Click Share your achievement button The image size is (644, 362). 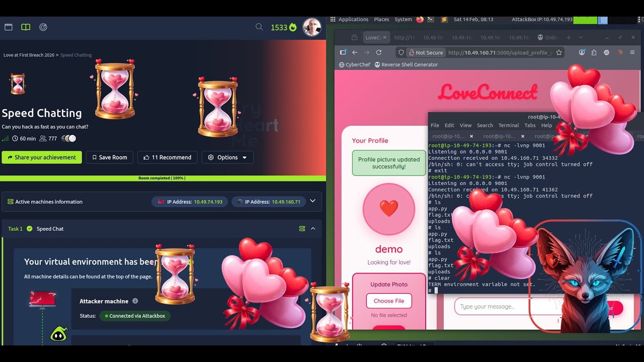(42, 157)
